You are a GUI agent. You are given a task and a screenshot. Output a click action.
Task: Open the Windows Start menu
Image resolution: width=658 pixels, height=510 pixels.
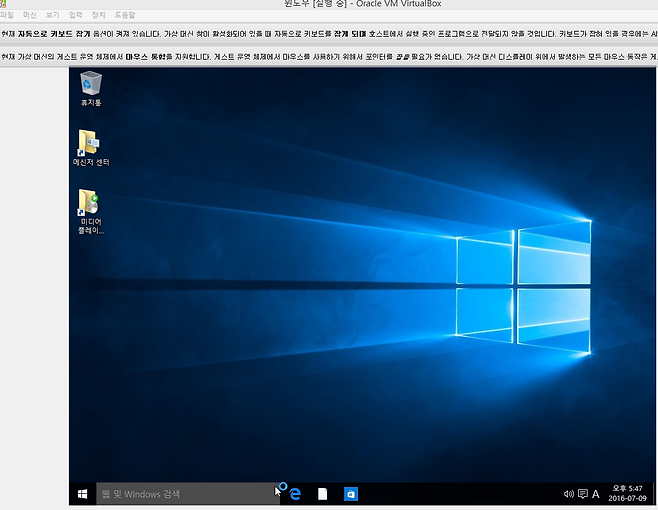coord(82,494)
